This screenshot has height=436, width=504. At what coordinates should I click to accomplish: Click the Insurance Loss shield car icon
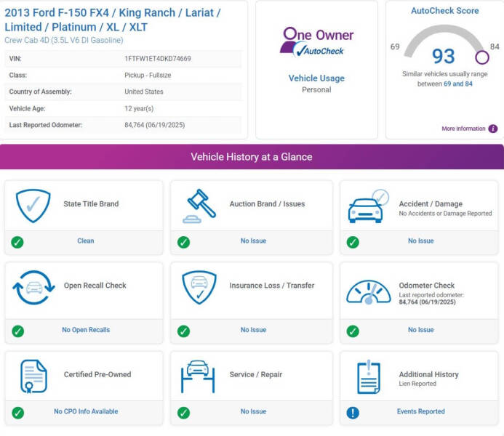pyautogui.click(x=199, y=286)
